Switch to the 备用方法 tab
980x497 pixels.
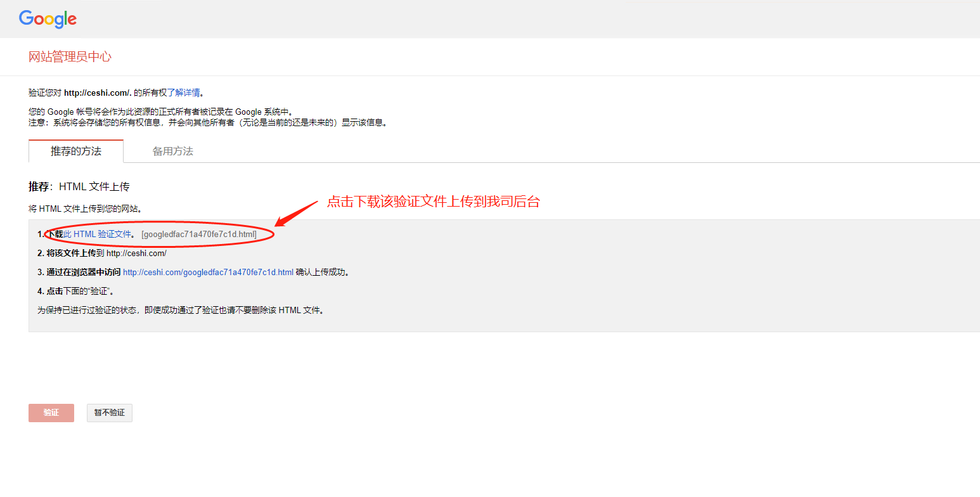click(x=172, y=152)
